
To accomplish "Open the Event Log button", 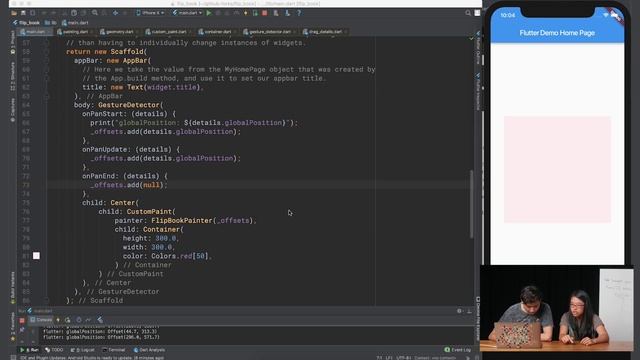I will [x=458, y=350].
